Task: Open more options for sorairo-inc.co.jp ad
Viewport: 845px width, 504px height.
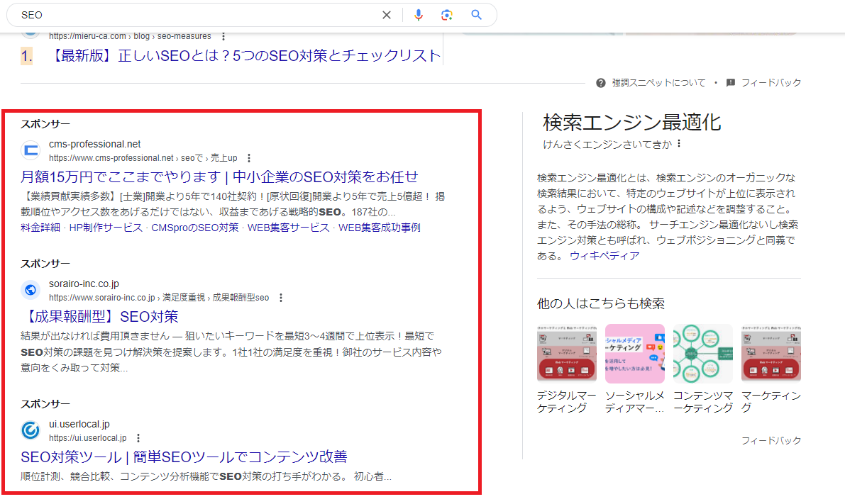Action: [280, 298]
